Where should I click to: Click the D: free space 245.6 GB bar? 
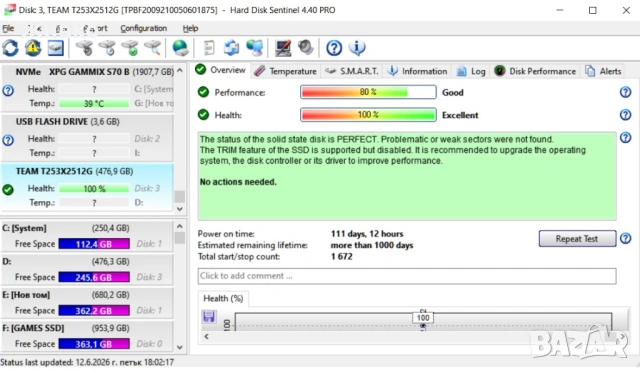[x=94, y=278]
